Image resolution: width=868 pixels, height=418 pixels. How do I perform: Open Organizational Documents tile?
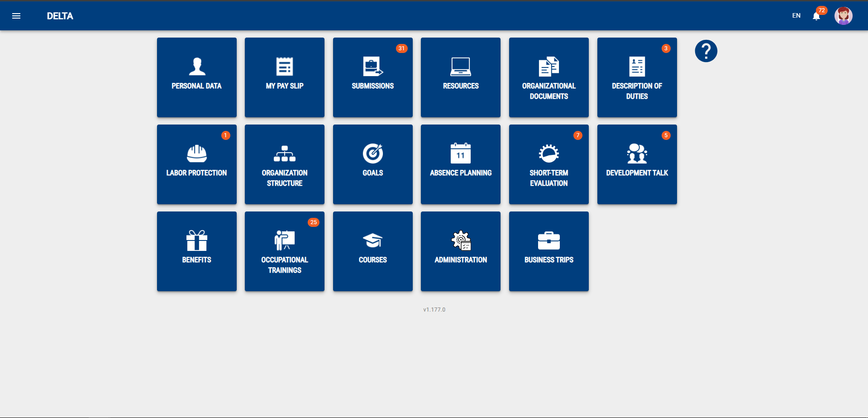coord(549,77)
